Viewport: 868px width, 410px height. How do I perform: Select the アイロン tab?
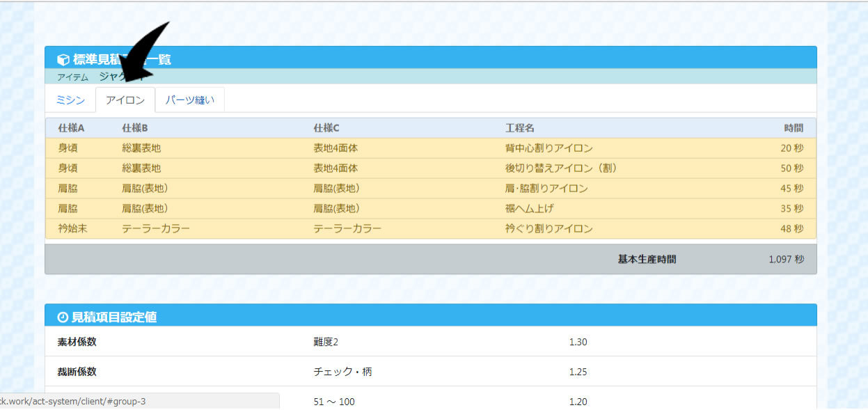[125, 100]
